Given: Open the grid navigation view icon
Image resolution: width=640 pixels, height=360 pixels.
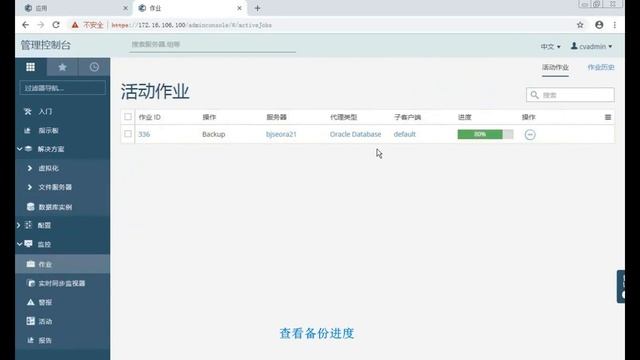Looking at the screenshot, I should click(31, 67).
